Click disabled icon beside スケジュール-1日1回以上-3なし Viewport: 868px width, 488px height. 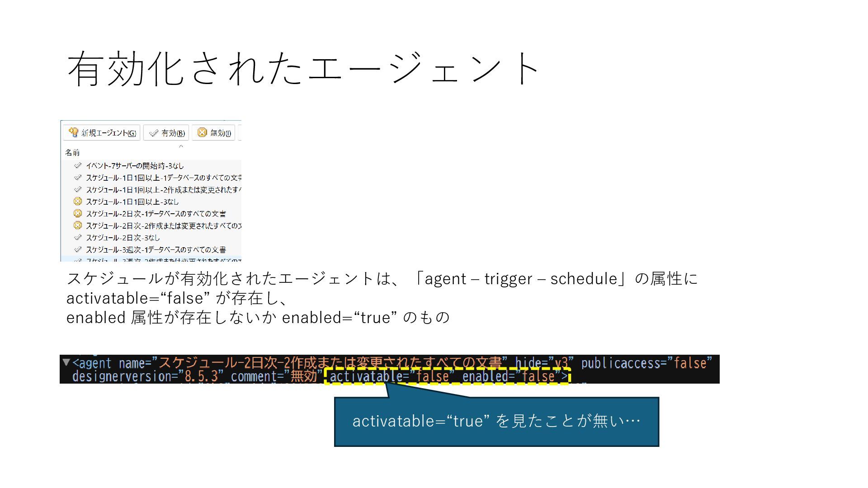[78, 202]
